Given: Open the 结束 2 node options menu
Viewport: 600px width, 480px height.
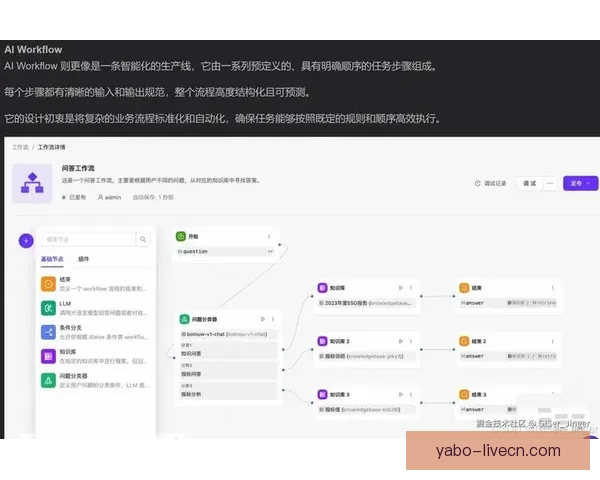Looking at the screenshot, I should click(553, 341).
